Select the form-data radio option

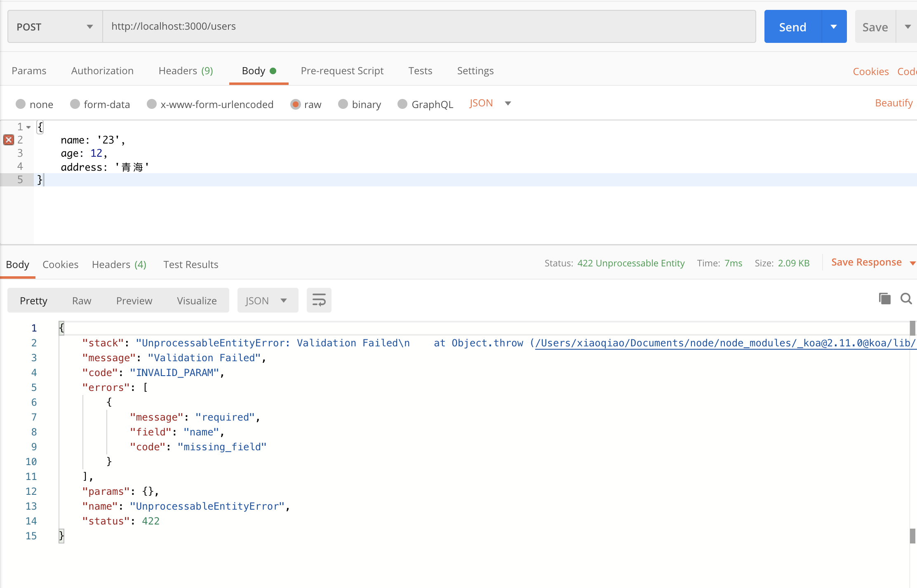point(75,104)
